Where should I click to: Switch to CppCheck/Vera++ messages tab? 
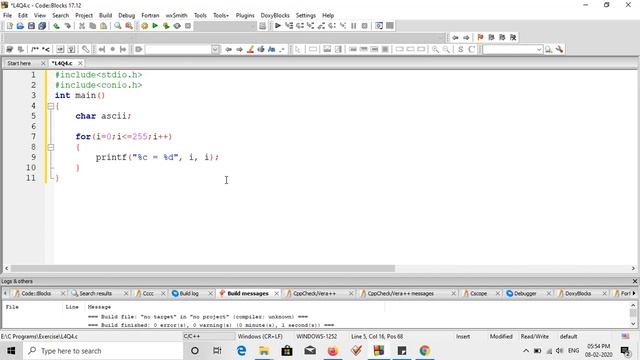coord(400,293)
